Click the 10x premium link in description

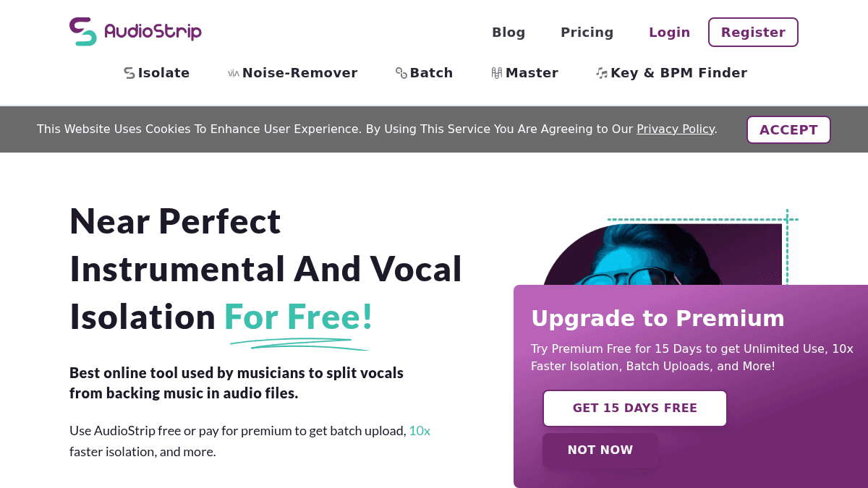(x=420, y=431)
